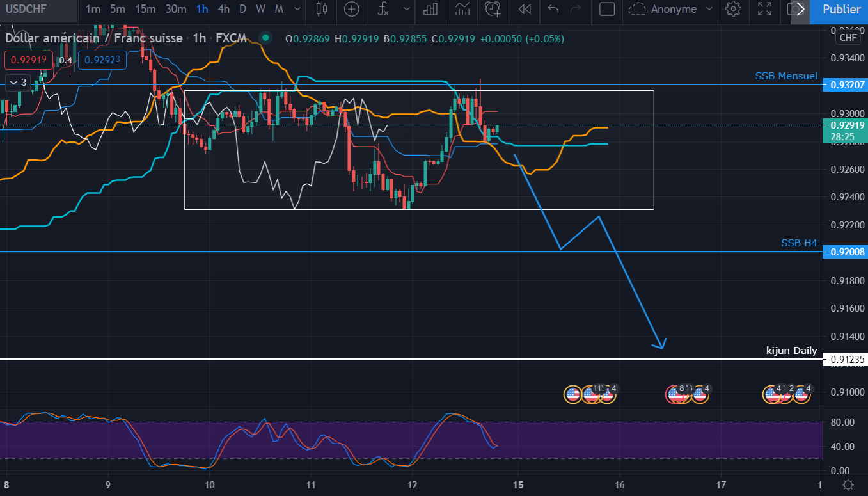Click the chart title Dollar américain / Franc suisse
Image resolution: width=868 pixels, height=496 pixels.
point(94,38)
